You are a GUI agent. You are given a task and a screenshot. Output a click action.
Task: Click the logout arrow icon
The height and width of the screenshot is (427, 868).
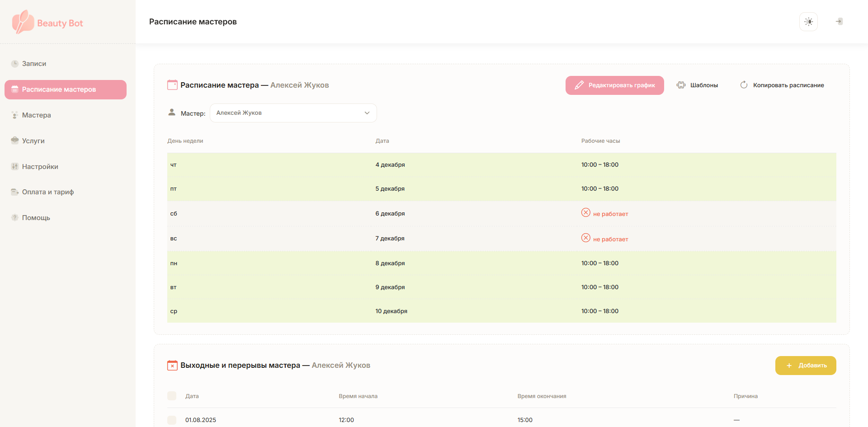point(839,22)
